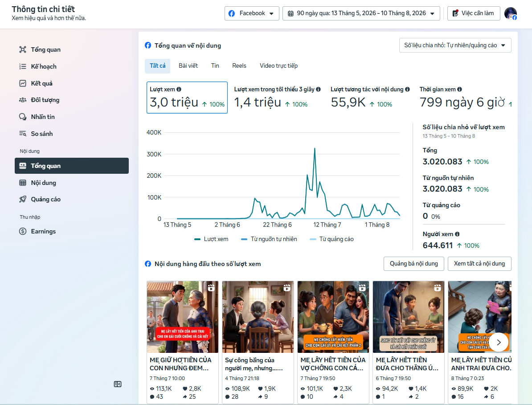Open Nội dung in the sidebar
The width and height of the screenshot is (532, 405).
pos(72,183)
